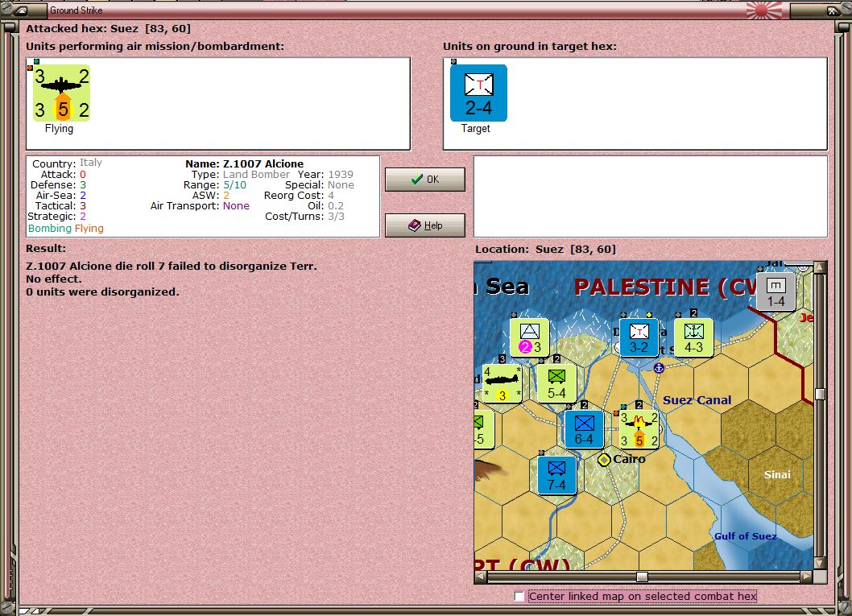Screen dimensions: 852x616
Task: Enable Center linked map on selected combat hex
Action: pos(519,597)
